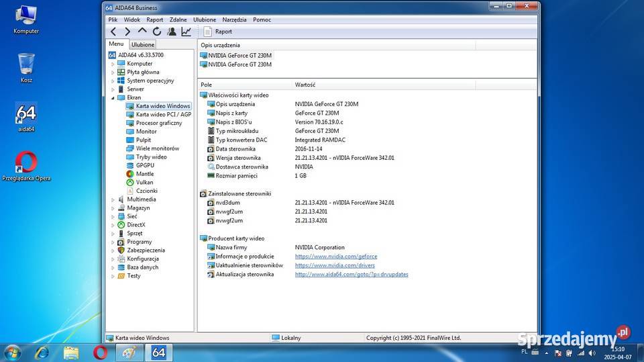Select second NVIDIA GeForce GT 230M device

[x=239, y=64]
